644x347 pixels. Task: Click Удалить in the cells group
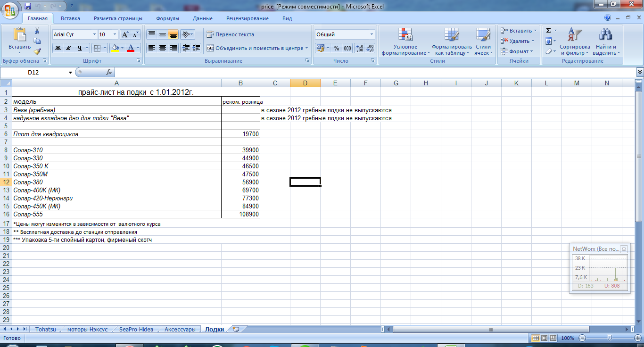517,41
